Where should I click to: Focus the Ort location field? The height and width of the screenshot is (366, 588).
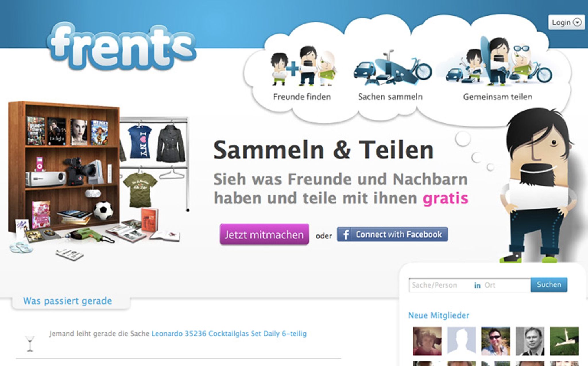506,285
